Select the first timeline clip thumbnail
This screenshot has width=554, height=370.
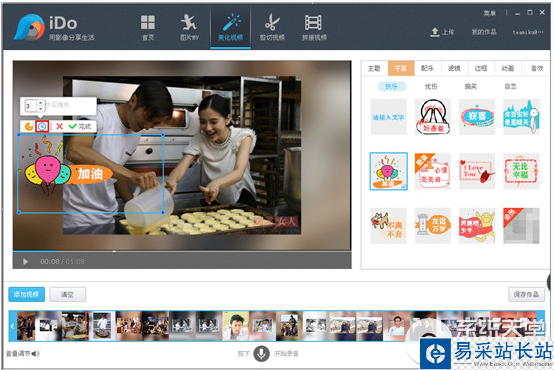point(26,326)
